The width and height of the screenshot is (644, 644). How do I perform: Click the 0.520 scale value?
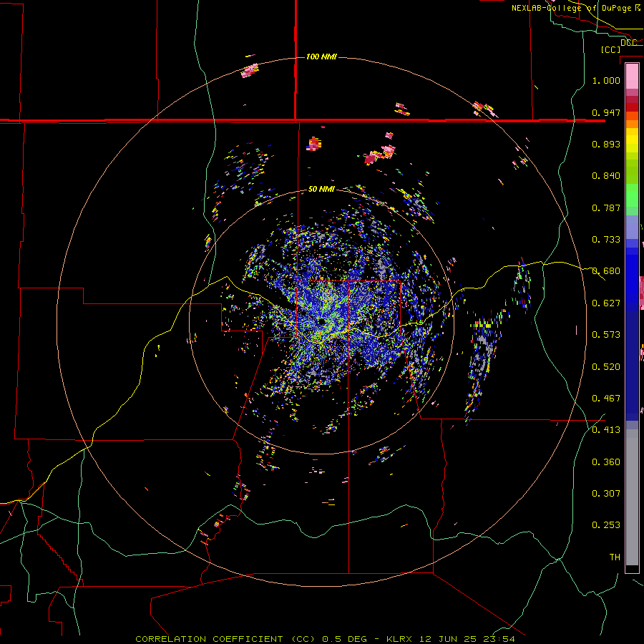(x=606, y=367)
